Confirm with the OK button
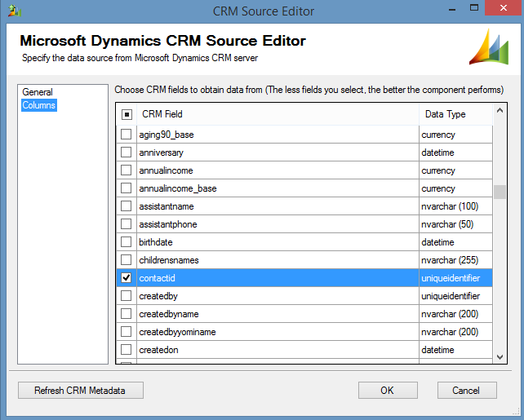524x420 pixels. click(387, 391)
